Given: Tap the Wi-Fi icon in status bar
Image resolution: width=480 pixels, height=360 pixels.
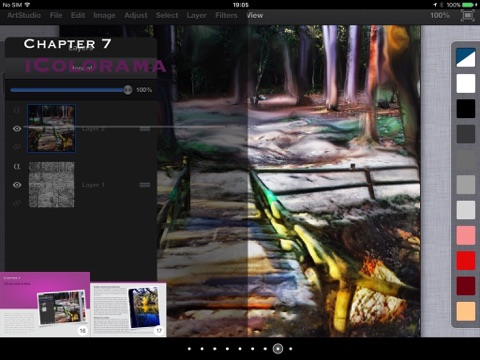Looking at the screenshot, I should pos(27,5).
